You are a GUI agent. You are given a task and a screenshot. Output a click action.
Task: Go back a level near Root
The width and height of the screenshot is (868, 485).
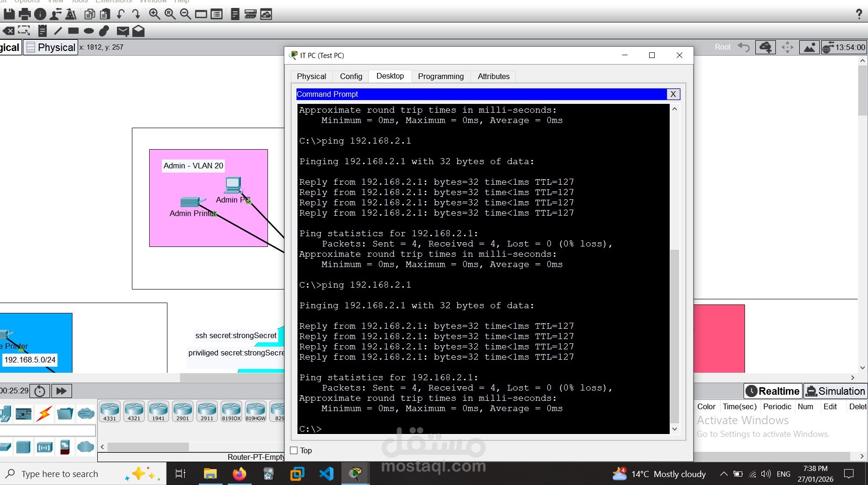pyautogui.click(x=744, y=47)
